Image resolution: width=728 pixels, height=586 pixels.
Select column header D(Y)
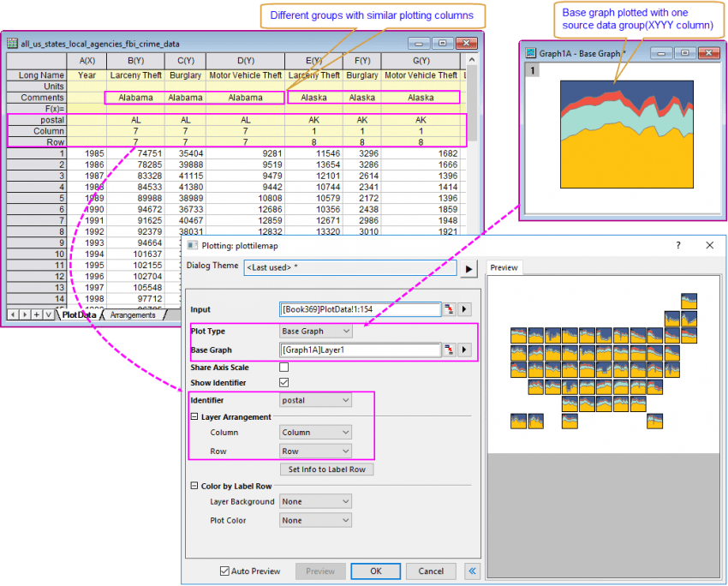tap(245, 61)
